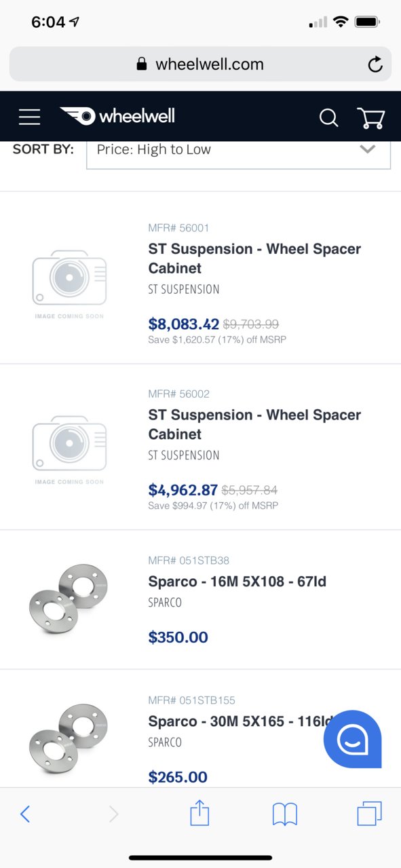This screenshot has height=868, width=401.
Task: Tap the wheelwell logo
Action: [117, 116]
